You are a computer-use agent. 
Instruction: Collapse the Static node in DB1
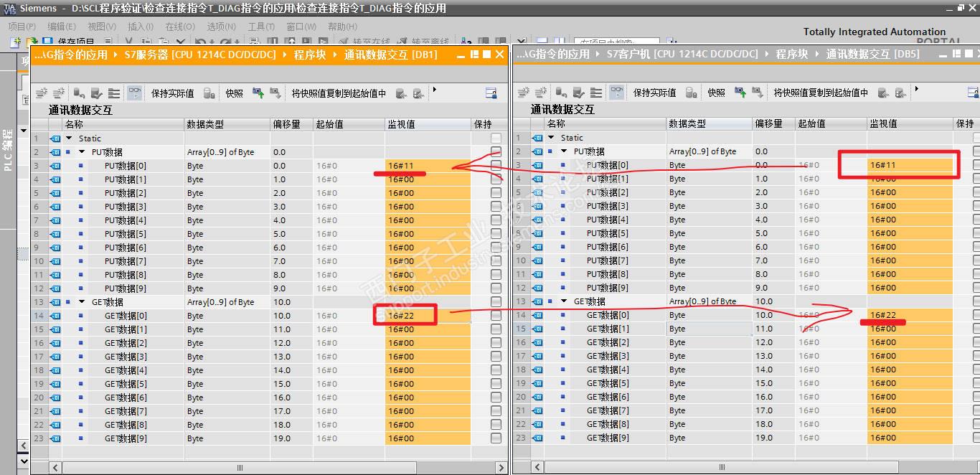click(70, 138)
